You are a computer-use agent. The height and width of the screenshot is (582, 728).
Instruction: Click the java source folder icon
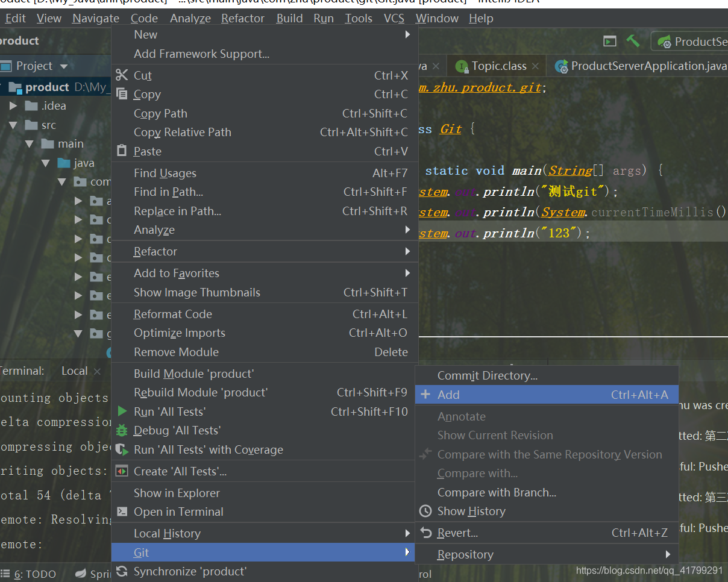[63, 163]
